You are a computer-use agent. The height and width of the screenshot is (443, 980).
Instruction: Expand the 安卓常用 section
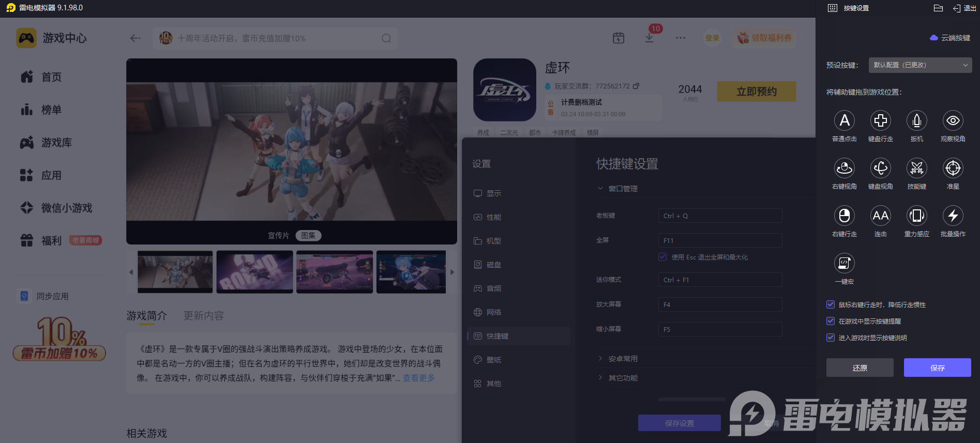pyautogui.click(x=622, y=359)
